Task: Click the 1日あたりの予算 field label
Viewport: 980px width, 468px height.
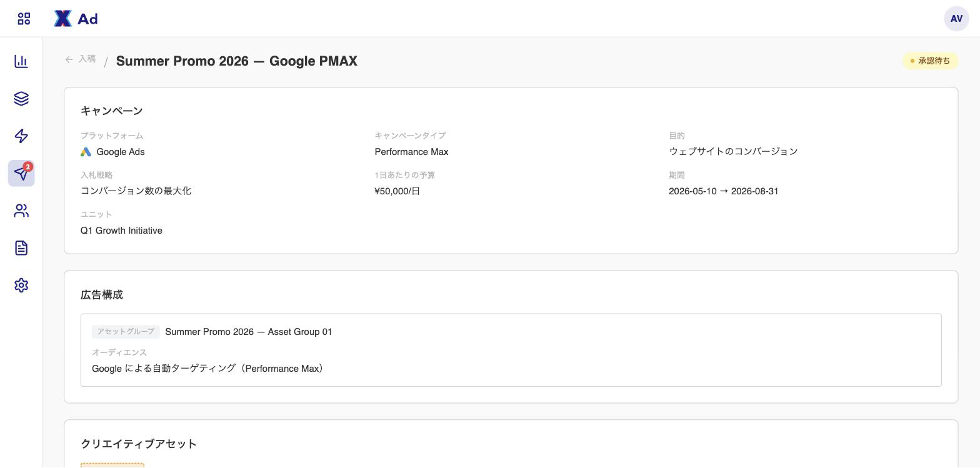Action: 405,175
